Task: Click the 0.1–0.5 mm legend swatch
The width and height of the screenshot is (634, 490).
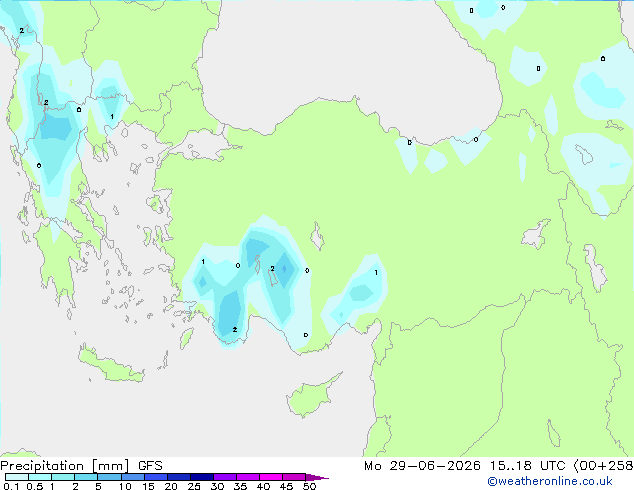Action: [17, 477]
